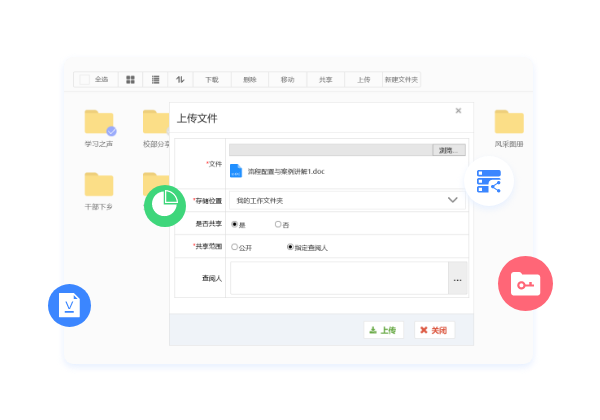Viewport: 600px width, 420px height.
Task: Click the sort order icon
Action: 181,79
